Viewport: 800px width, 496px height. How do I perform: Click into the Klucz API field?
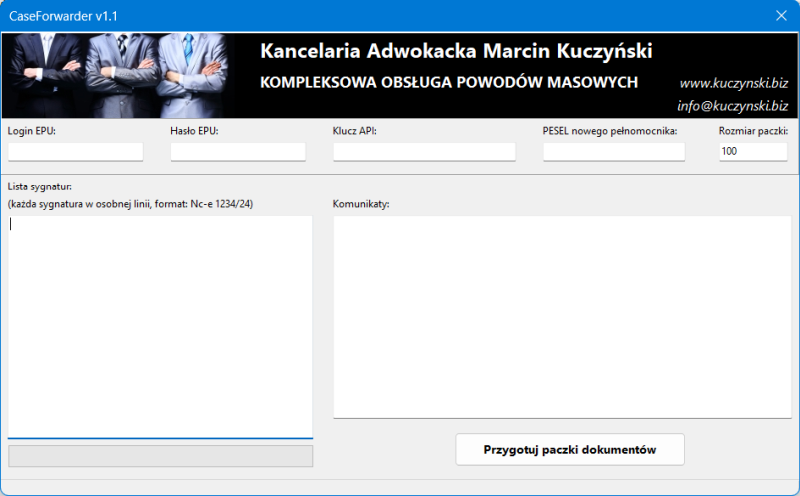point(424,152)
